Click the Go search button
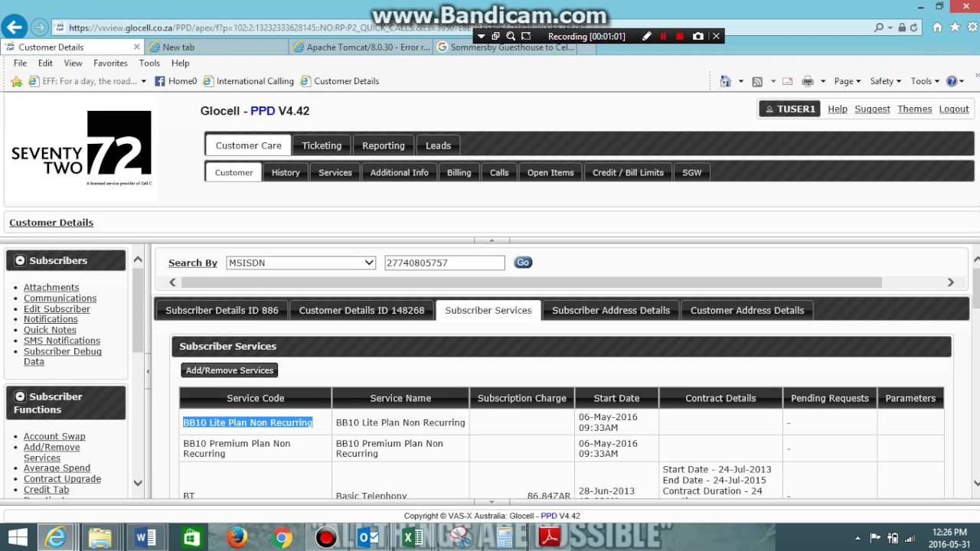 tap(523, 262)
